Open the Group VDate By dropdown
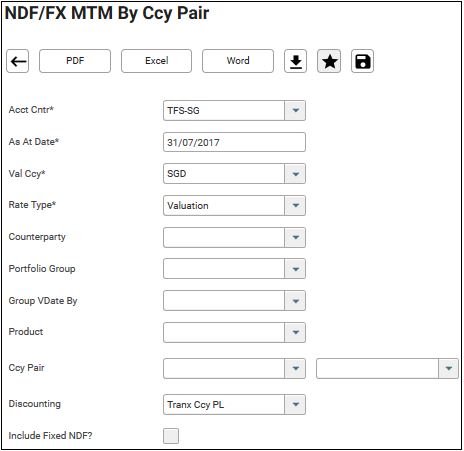 coord(295,301)
